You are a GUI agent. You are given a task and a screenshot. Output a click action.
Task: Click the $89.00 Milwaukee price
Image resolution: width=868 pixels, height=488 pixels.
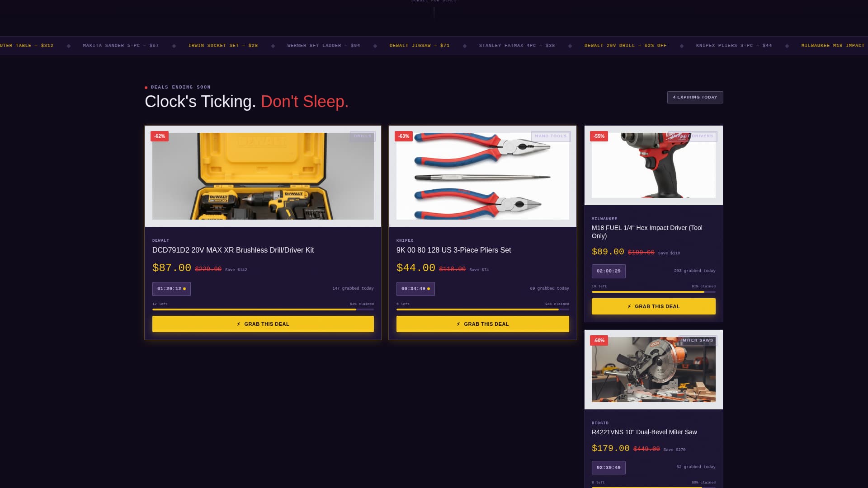(608, 252)
